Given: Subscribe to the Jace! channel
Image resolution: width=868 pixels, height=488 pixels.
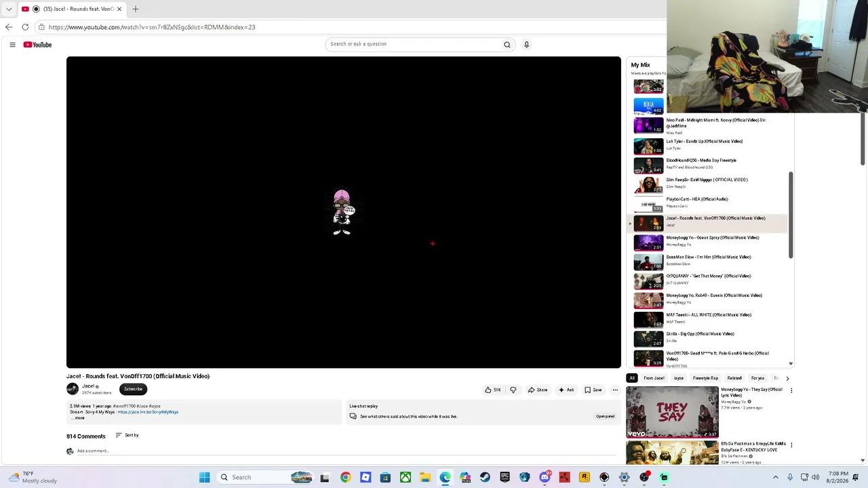Looking at the screenshot, I should (x=133, y=389).
